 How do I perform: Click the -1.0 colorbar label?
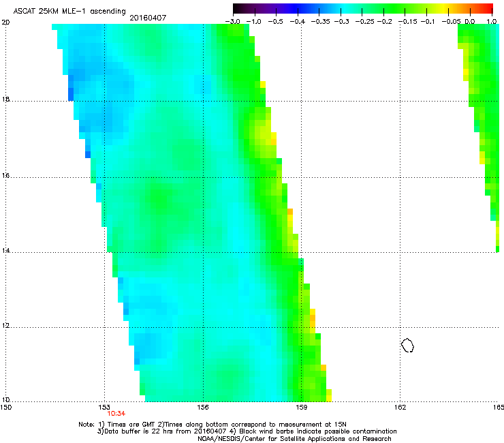[x=254, y=22]
